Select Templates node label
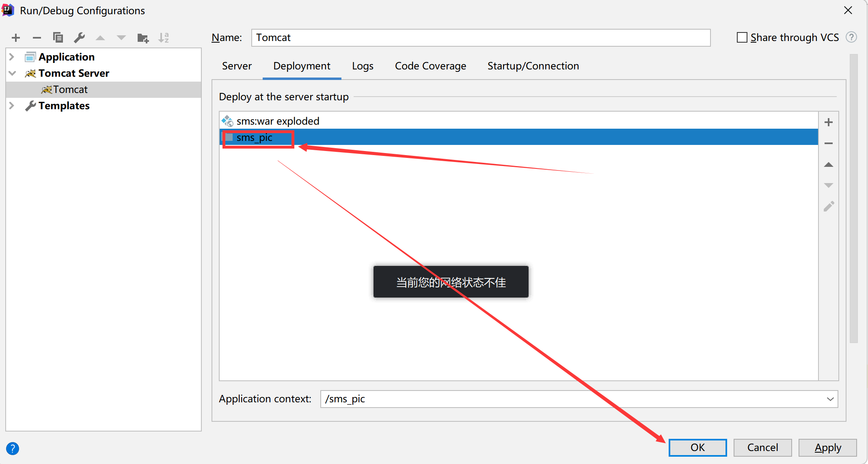The width and height of the screenshot is (868, 464). click(64, 106)
